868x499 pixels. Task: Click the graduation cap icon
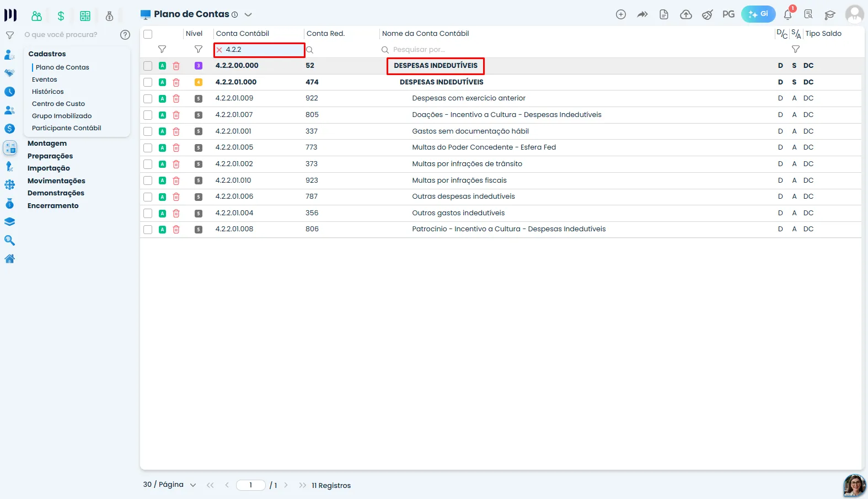830,15
